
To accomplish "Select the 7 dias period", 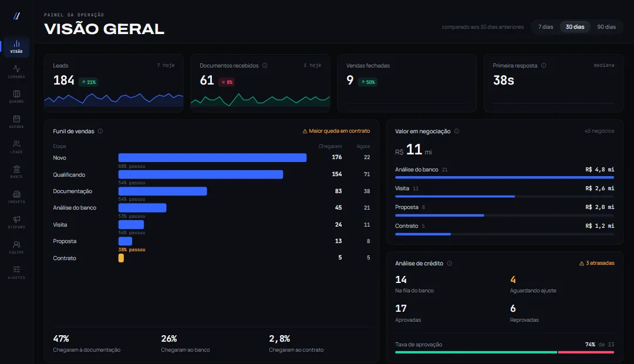I will [545, 27].
